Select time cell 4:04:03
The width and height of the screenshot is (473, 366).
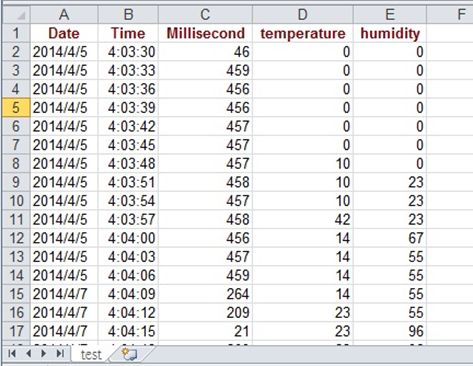[x=128, y=257]
